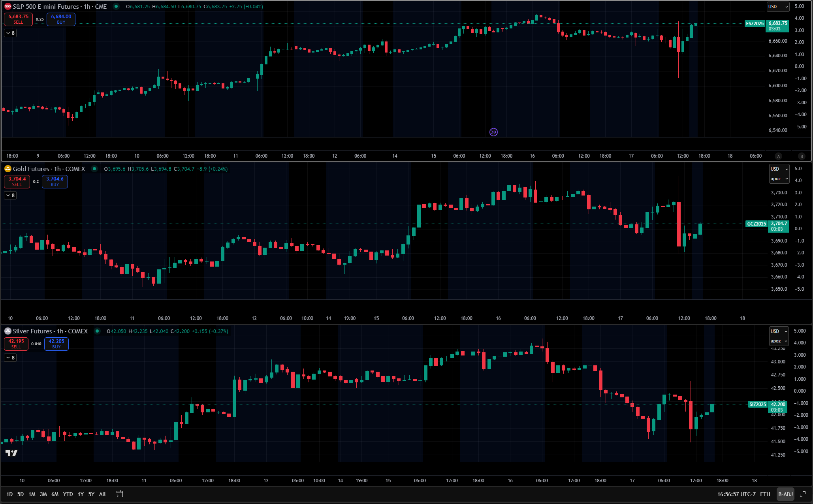Click the 3,704.4 SELL button on Gold chart
Image resolution: width=813 pixels, height=504 pixels.
click(17, 181)
